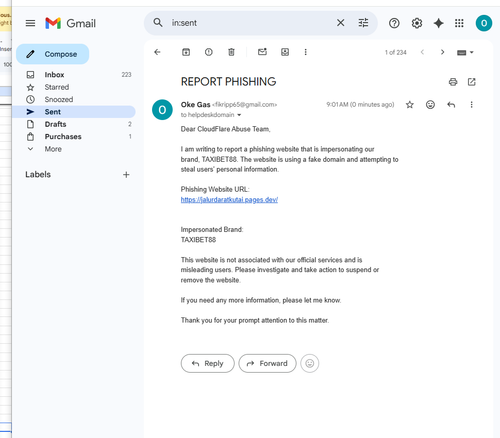The image size is (500, 438).
Task: Reply using the header arrow icon
Action: point(451,105)
